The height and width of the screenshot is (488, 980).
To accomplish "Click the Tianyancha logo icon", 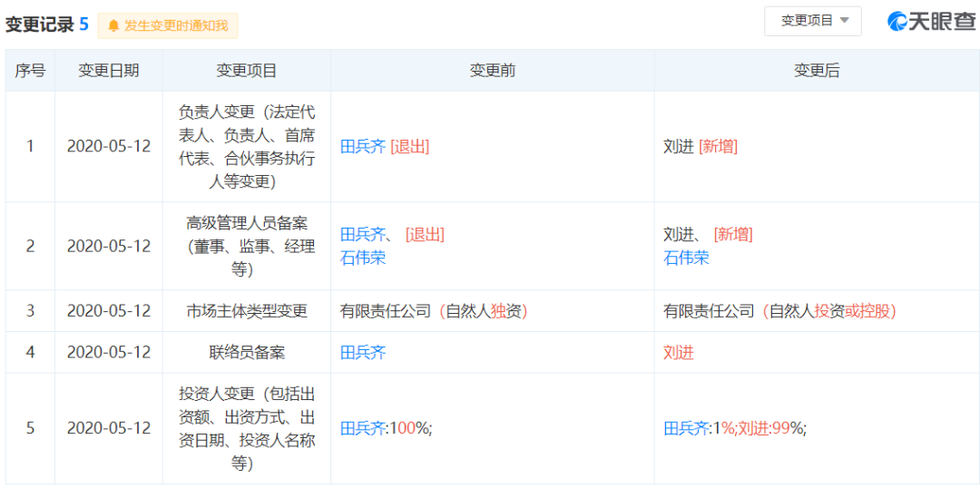I will [x=897, y=22].
